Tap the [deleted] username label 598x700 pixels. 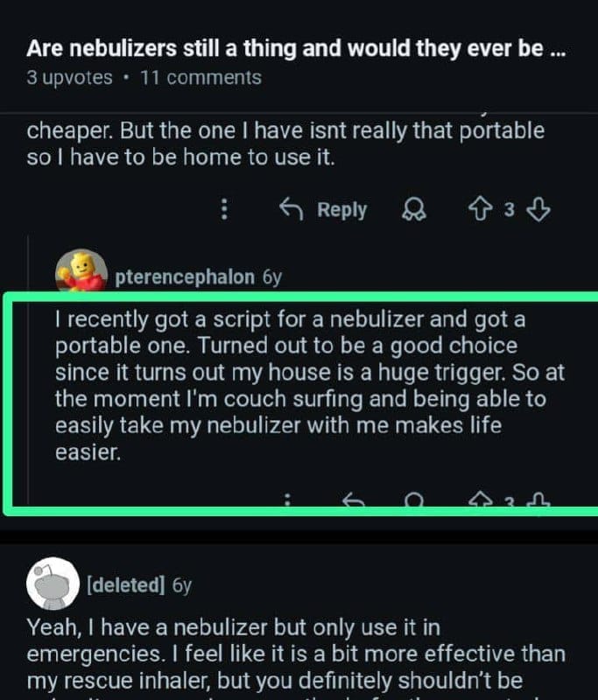pos(125,584)
